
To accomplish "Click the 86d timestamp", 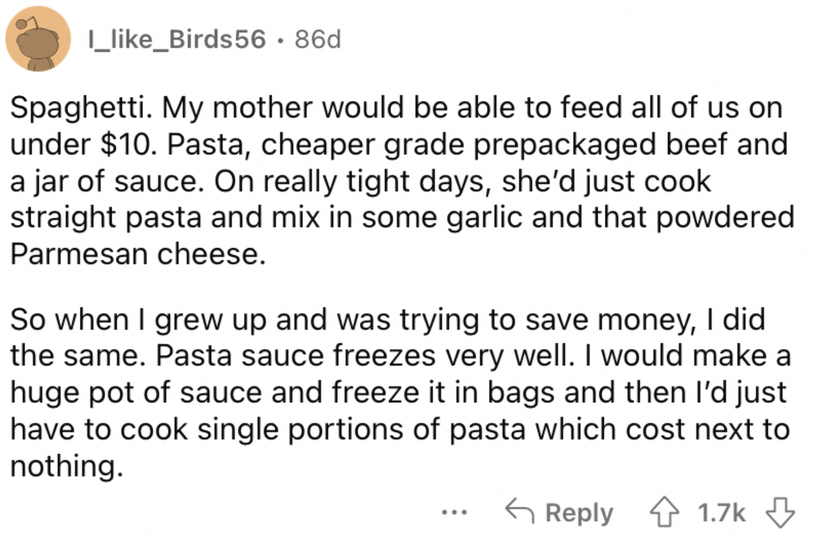I will (x=313, y=40).
